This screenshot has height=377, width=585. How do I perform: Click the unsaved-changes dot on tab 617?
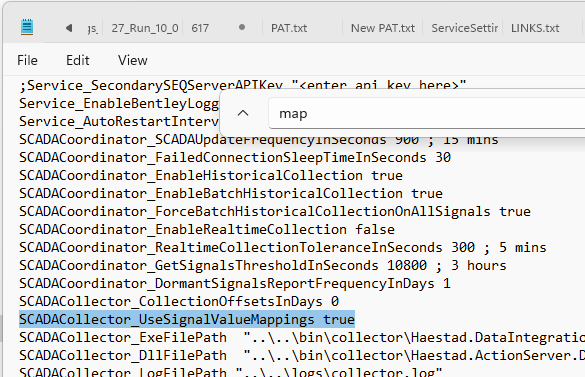click(242, 27)
